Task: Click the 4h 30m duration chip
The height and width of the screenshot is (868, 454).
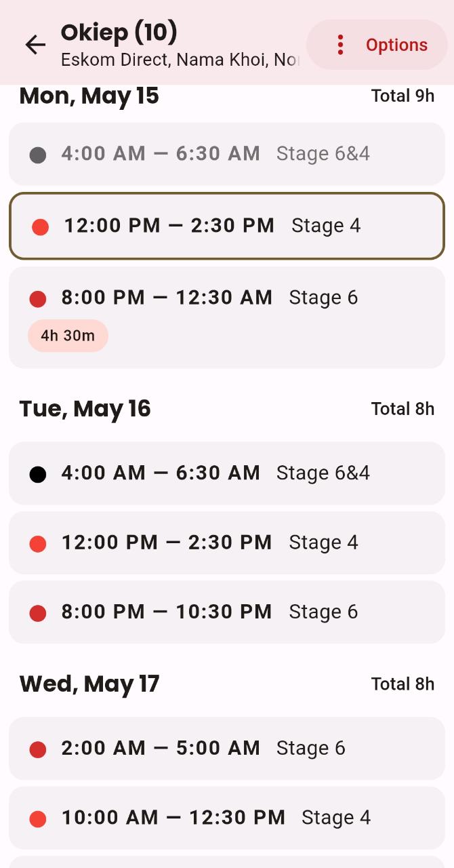Action: point(68,336)
